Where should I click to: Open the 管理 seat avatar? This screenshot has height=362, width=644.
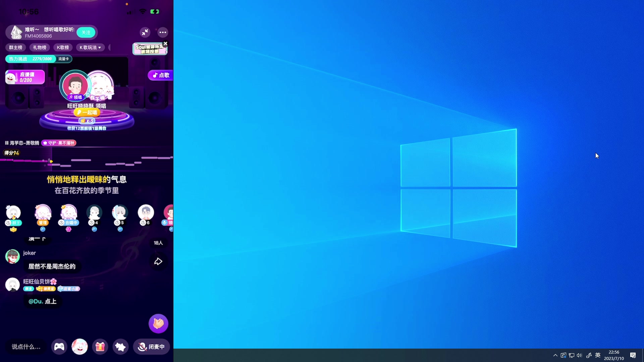[x=43, y=213]
